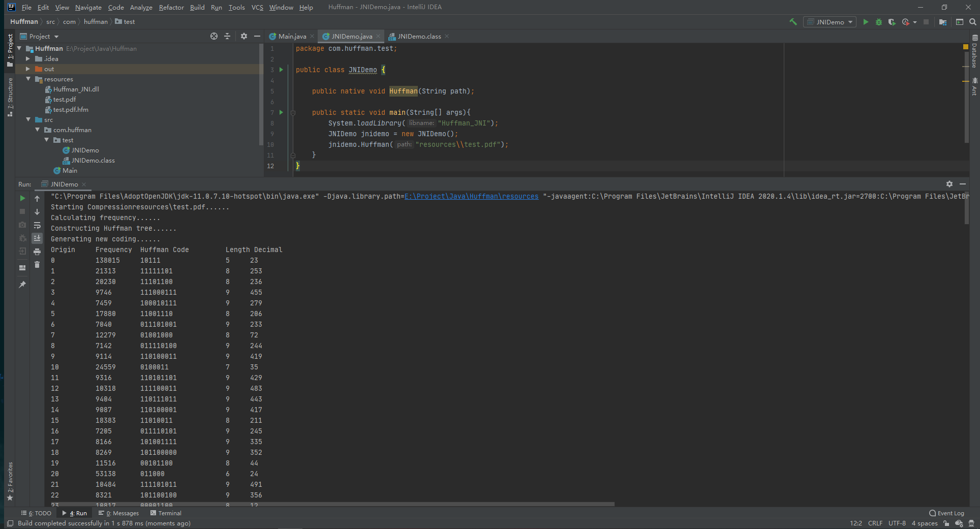Collapse the com.huffman package
Image resolution: width=980 pixels, height=529 pixels.
(37, 130)
